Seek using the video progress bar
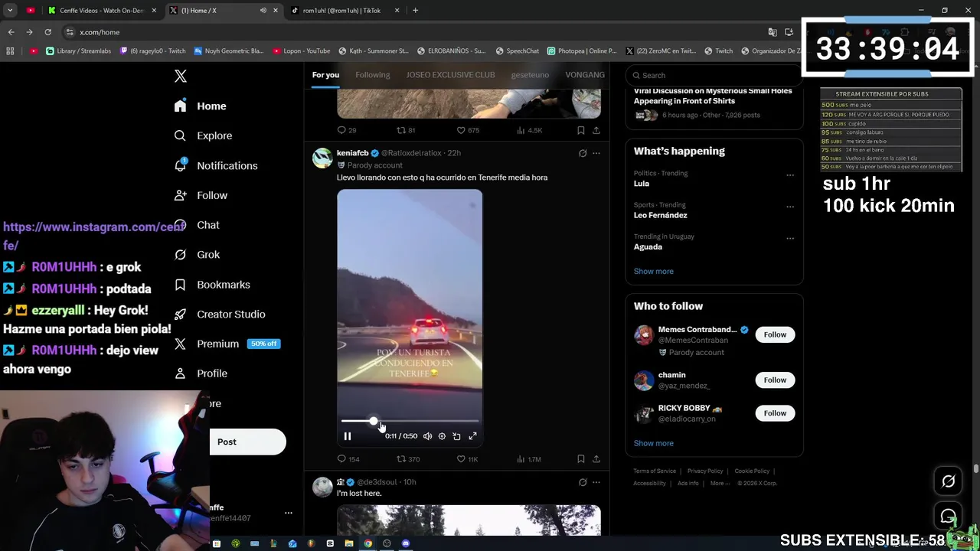Image resolution: width=980 pixels, height=551 pixels. [x=410, y=421]
